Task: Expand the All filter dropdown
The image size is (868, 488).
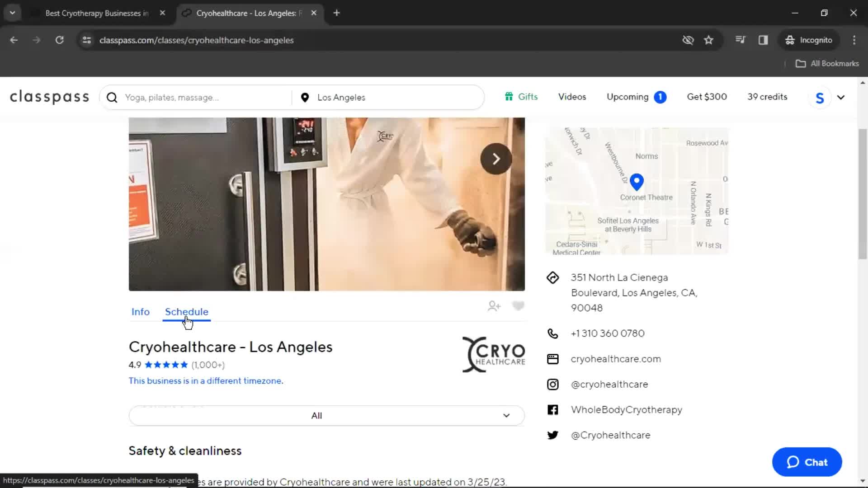Action: [x=326, y=416]
